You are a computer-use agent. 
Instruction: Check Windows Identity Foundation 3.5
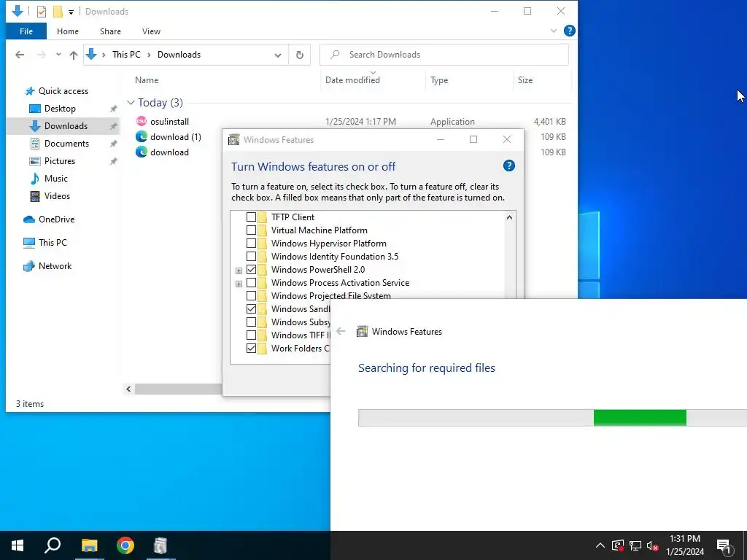(251, 257)
